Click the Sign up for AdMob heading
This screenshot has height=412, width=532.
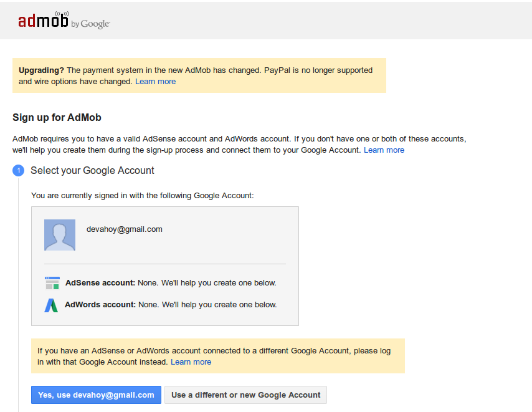(57, 117)
